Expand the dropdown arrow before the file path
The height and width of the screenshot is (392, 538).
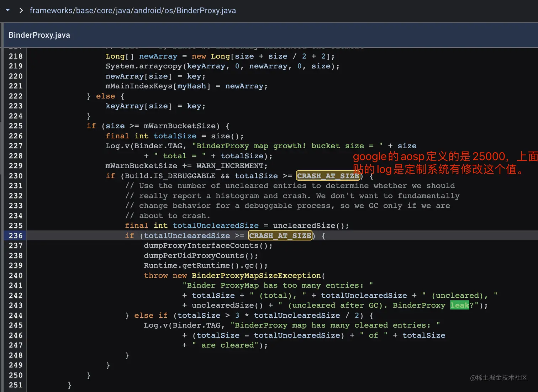pyautogui.click(x=7, y=10)
